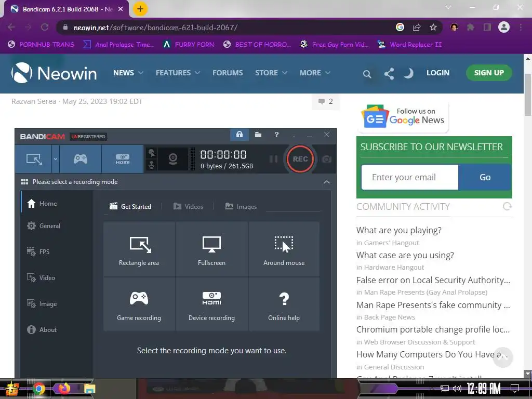Toggle Bandicam webcam overlay icon

173,159
